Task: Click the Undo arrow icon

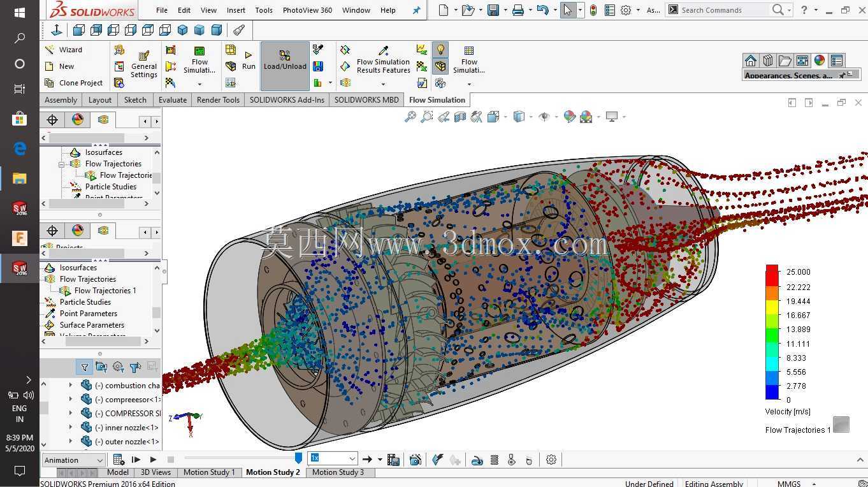Action: click(542, 10)
